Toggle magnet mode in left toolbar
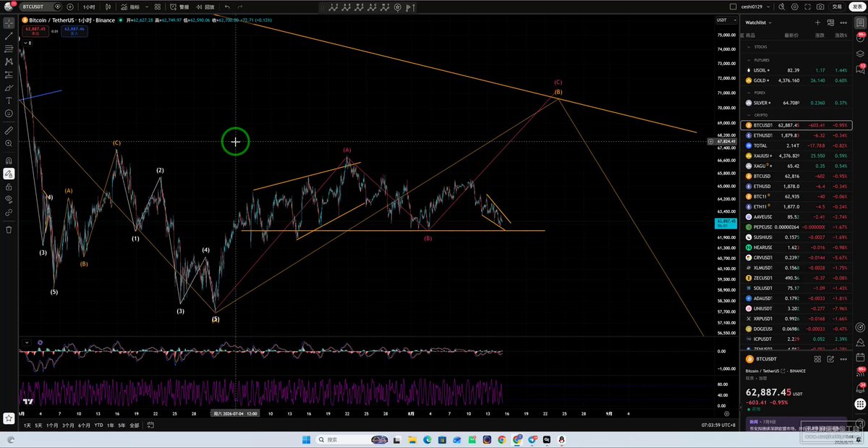This screenshot has height=448, width=868. [9, 160]
